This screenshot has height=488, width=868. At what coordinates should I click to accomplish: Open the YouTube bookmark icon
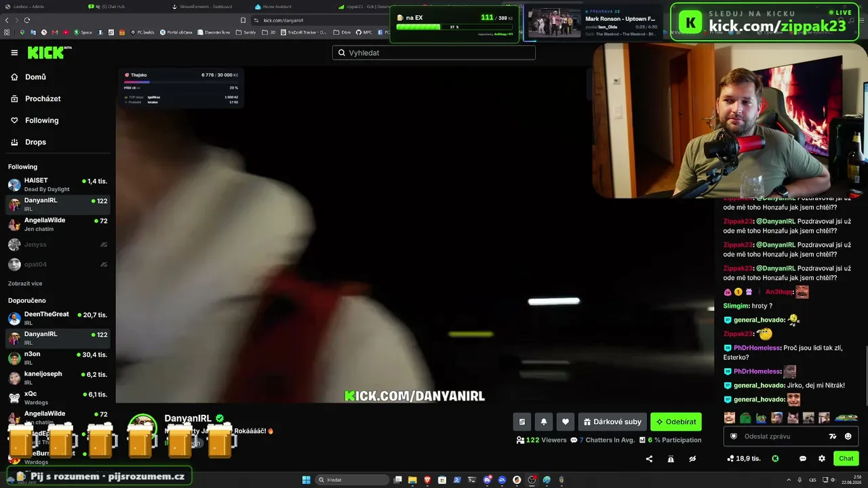coord(66,32)
